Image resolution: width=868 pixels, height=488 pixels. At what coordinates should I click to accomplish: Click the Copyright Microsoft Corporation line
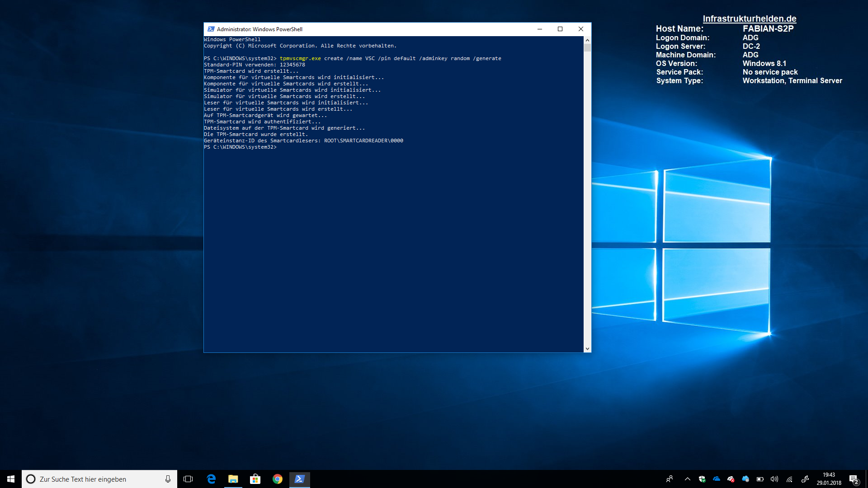tap(300, 46)
